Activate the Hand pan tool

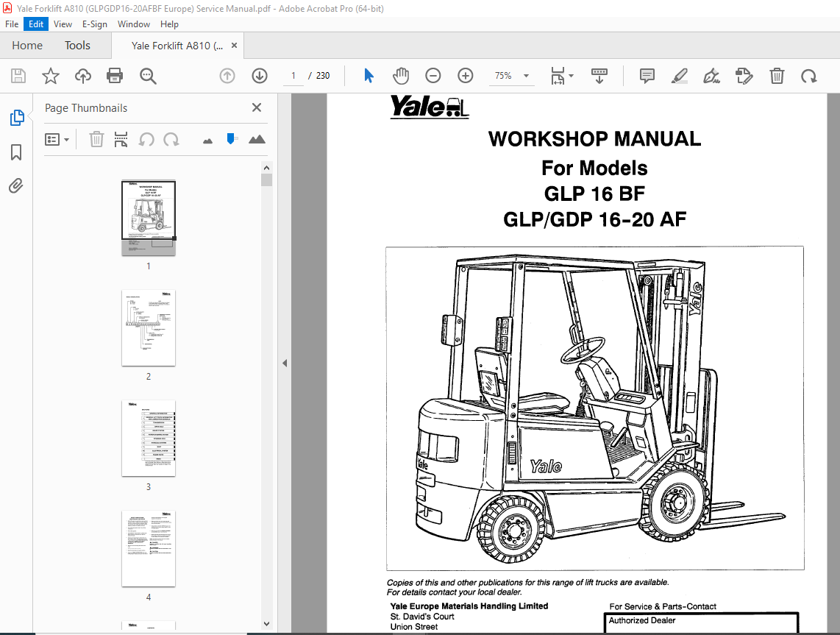click(401, 76)
